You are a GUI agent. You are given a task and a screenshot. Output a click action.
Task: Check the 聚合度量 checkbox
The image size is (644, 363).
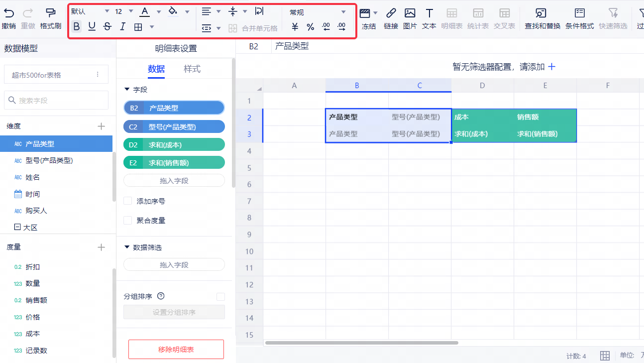point(128,220)
